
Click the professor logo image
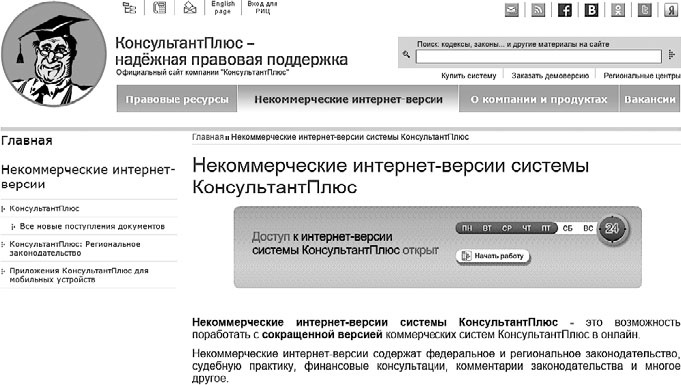tap(54, 53)
